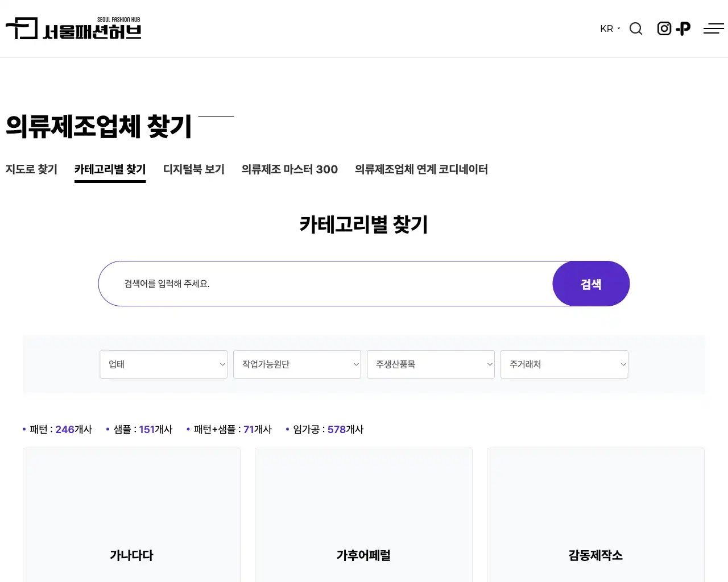728x582 pixels.
Task: Click the 패턴 246개사 count link
Action: pos(60,429)
